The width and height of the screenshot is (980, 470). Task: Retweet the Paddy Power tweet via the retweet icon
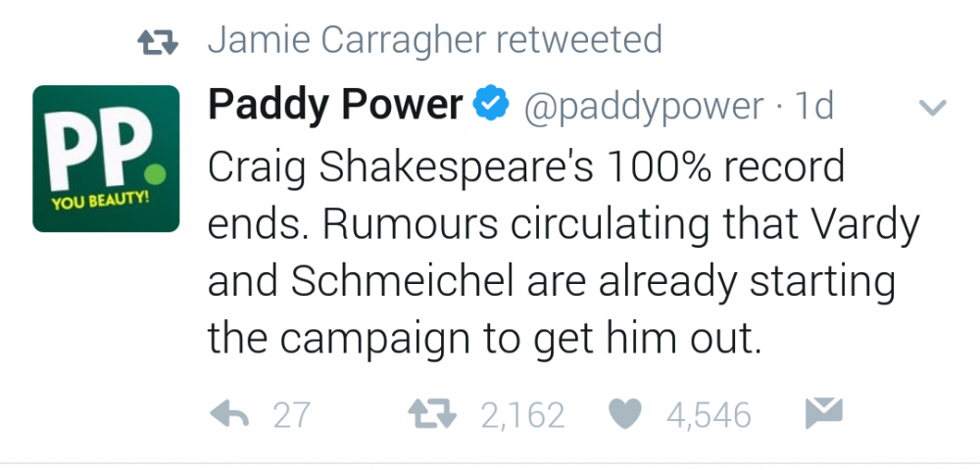point(432,414)
